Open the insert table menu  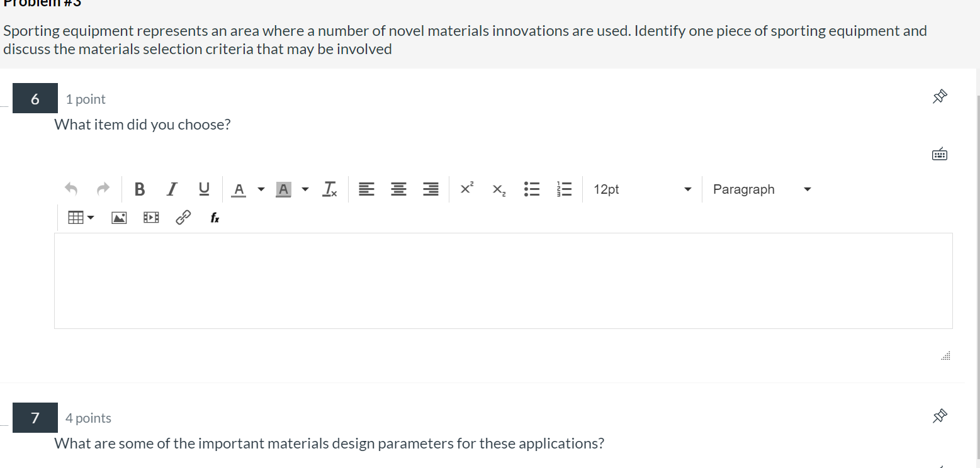point(81,218)
